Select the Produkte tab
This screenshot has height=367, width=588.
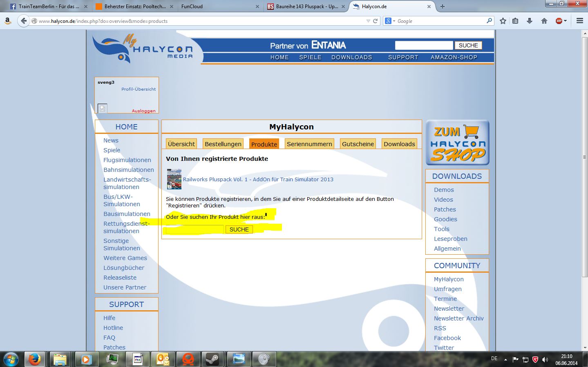click(x=264, y=144)
